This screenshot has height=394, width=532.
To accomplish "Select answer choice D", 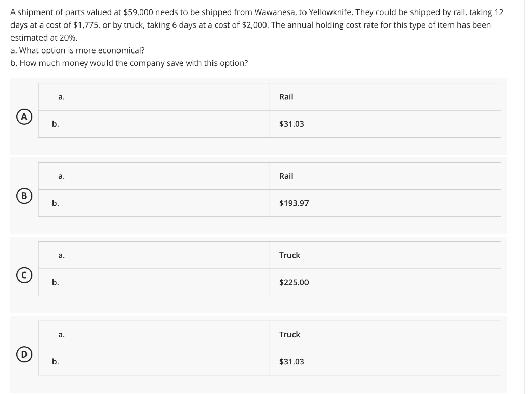I will click(x=23, y=354).
